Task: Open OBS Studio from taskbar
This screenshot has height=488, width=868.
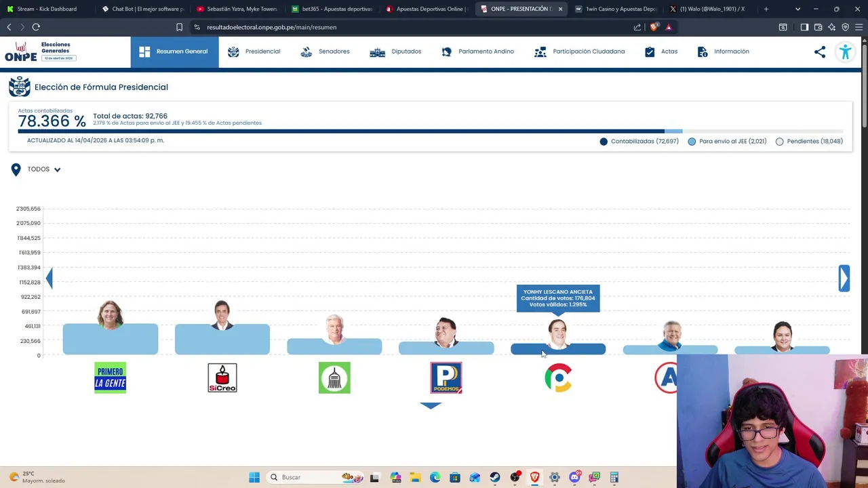Action: click(515, 477)
